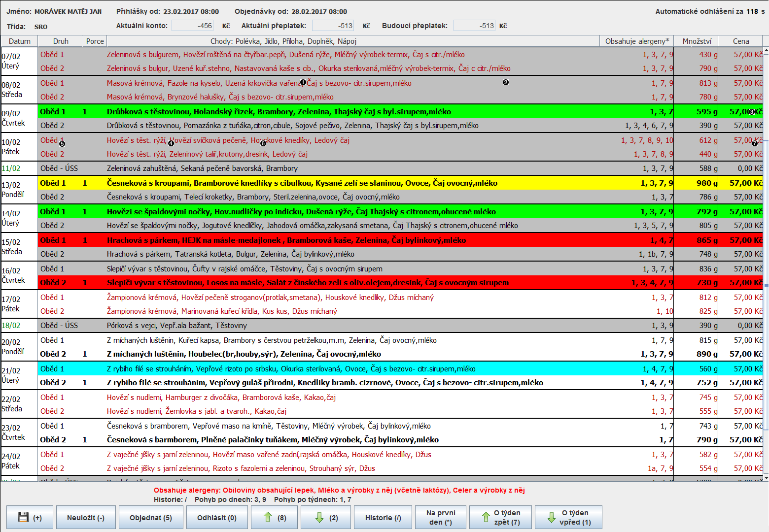Advance one week with O týden vpřed
Viewport: 769px width, 532px height.
click(x=568, y=517)
